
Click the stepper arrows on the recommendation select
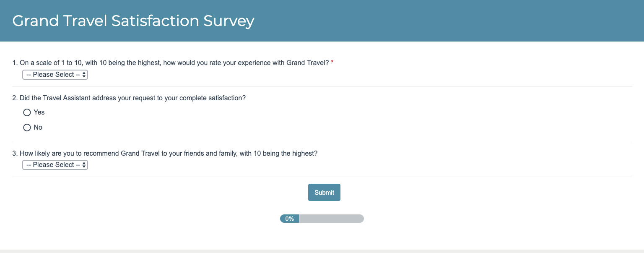point(84,165)
